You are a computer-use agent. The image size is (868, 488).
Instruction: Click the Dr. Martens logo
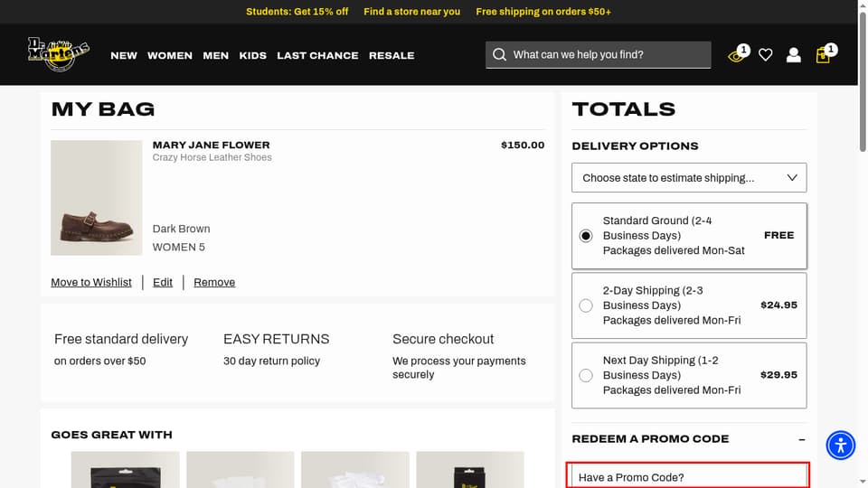pos(59,54)
